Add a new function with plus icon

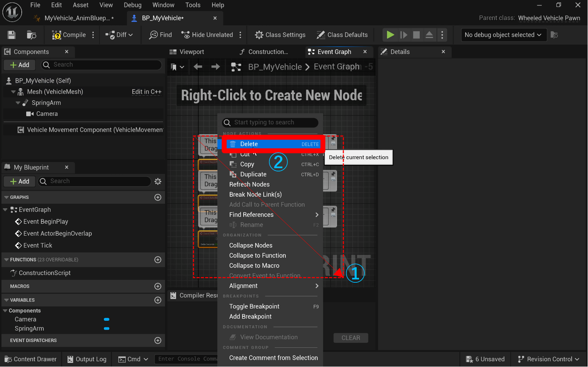(158, 260)
